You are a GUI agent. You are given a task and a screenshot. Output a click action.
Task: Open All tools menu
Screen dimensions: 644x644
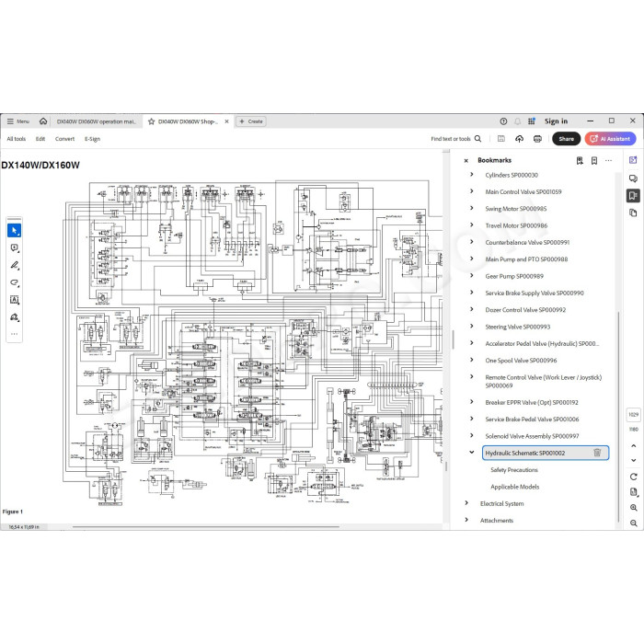click(x=17, y=139)
